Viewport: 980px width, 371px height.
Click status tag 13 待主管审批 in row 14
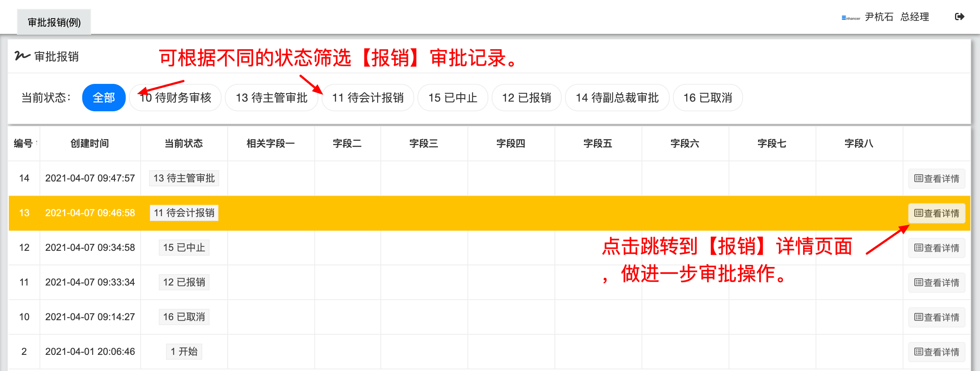tap(184, 178)
